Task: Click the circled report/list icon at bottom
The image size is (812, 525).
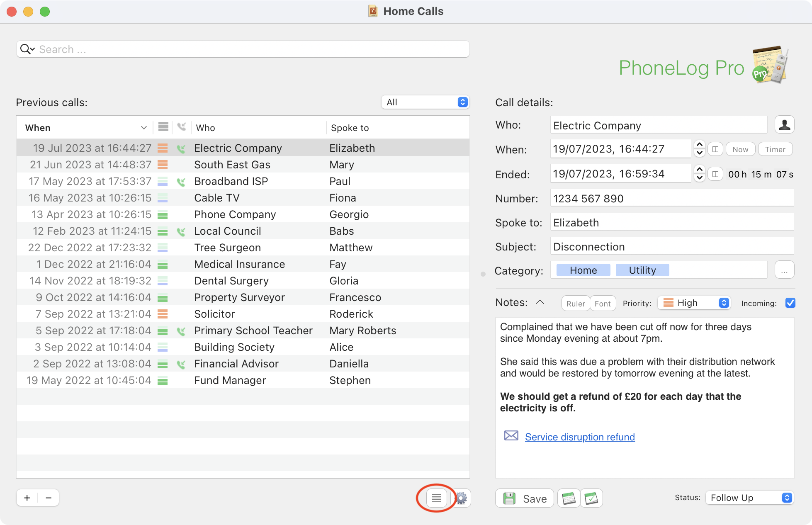Action: (436, 497)
